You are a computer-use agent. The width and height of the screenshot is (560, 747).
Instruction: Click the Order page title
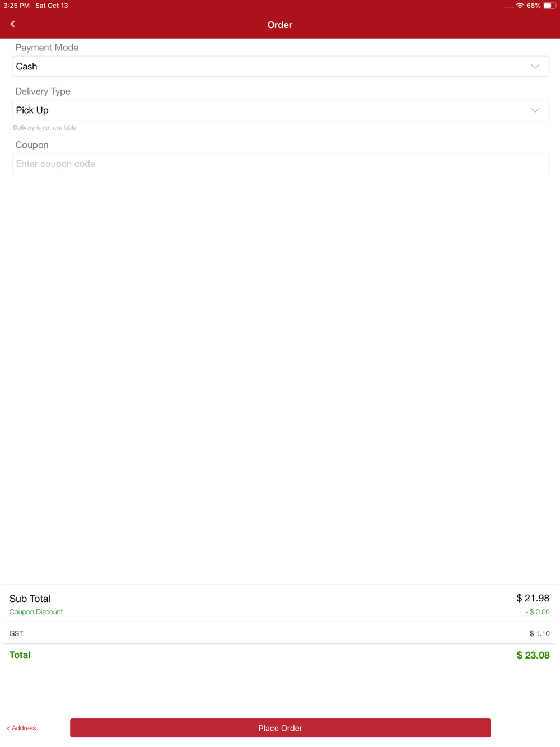(280, 25)
